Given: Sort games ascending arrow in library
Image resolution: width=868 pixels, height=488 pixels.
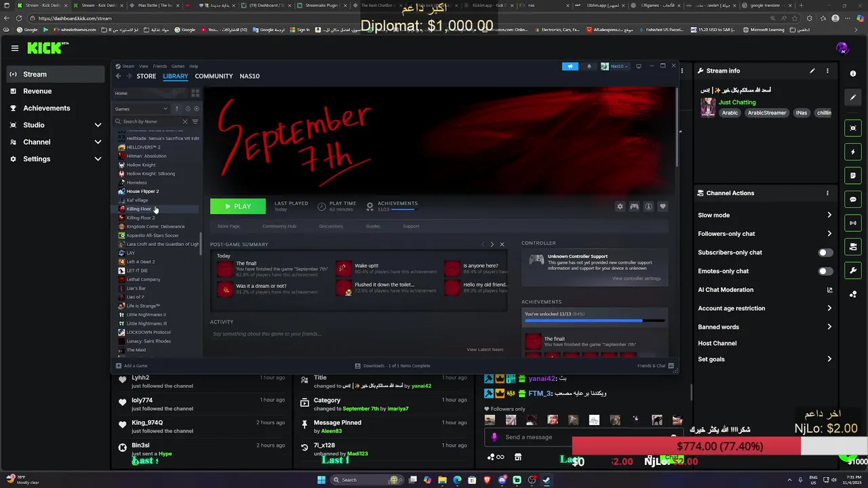Looking at the screenshot, I should [177, 108].
